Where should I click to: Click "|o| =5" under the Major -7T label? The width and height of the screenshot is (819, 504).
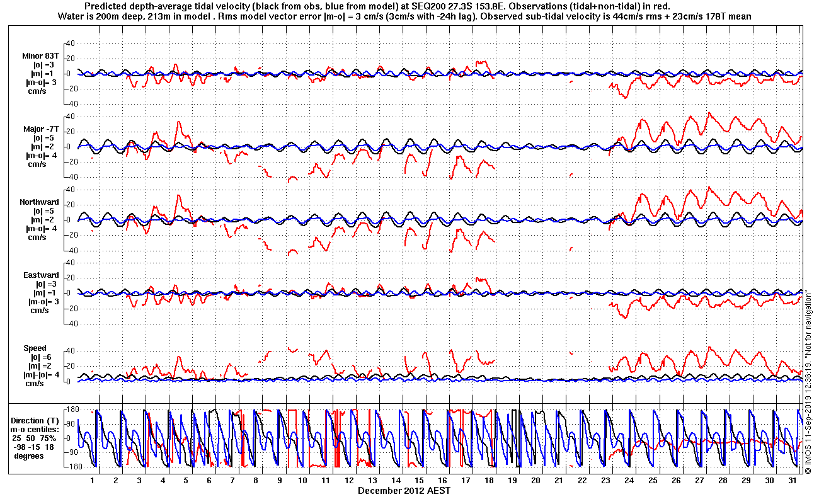(43, 138)
